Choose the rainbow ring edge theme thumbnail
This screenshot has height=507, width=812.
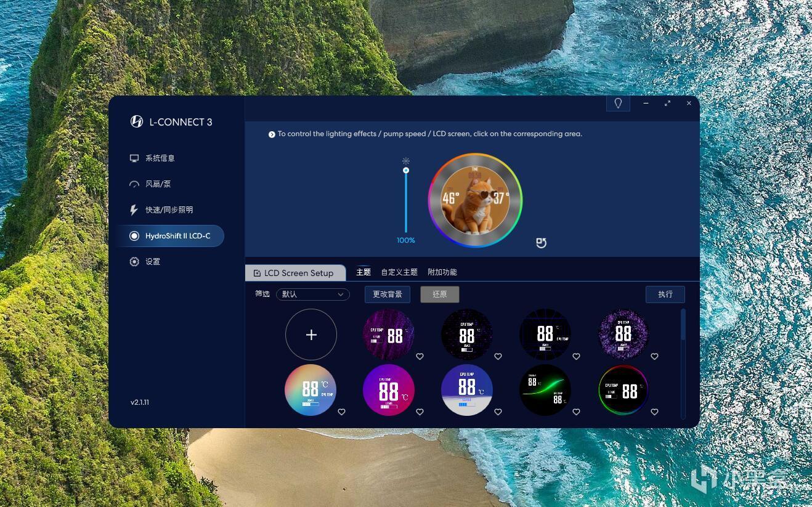(x=623, y=390)
